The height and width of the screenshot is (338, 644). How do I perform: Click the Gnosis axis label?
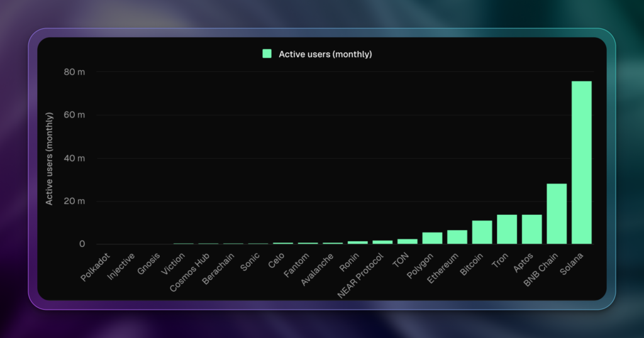tap(148, 264)
